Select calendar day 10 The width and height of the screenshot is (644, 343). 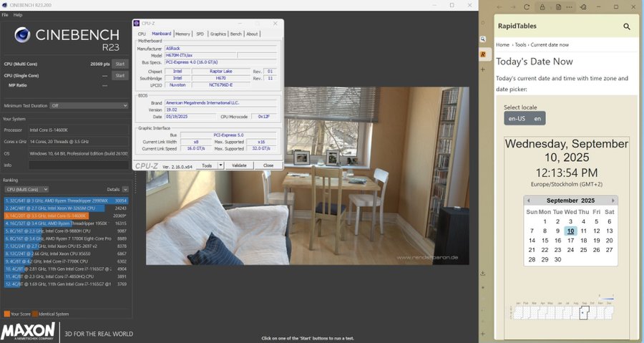570,231
